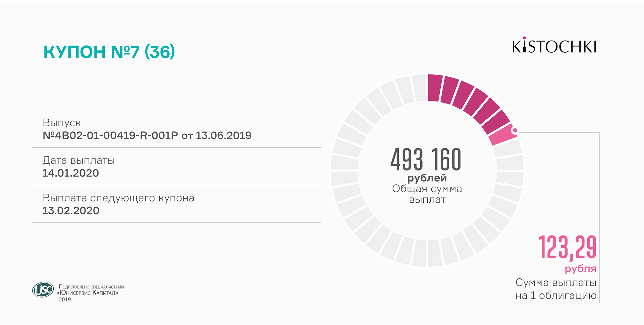This screenshot has height=325, width=644.
Task: Click the pink "рубля" unit text
Action: pos(580,269)
